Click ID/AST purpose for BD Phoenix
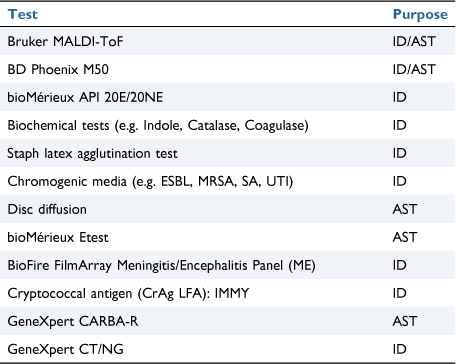 (414, 70)
